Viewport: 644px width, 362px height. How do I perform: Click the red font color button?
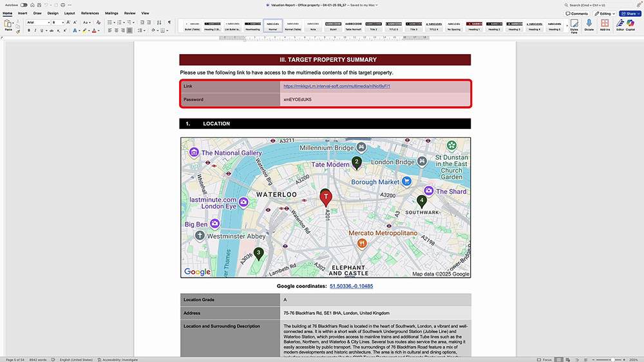94,30
